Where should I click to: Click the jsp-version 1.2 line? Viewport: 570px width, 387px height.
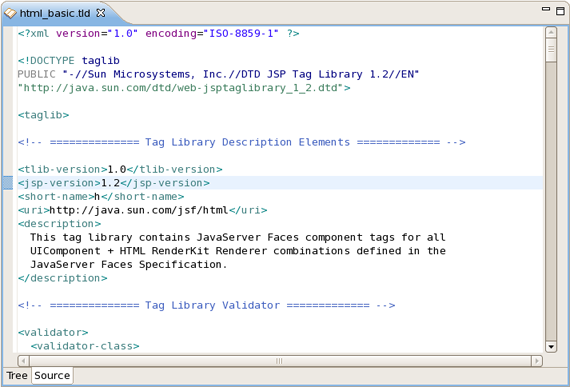click(114, 183)
